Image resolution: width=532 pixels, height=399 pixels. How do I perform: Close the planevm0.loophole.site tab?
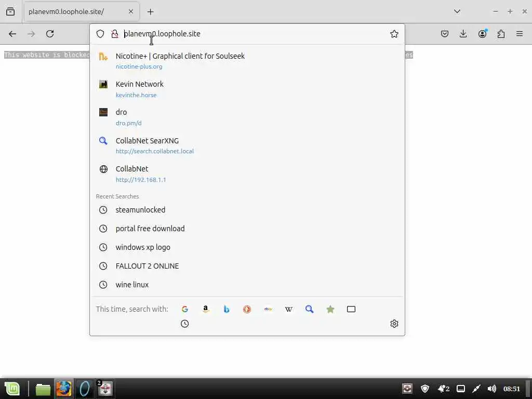[x=130, y=11]
